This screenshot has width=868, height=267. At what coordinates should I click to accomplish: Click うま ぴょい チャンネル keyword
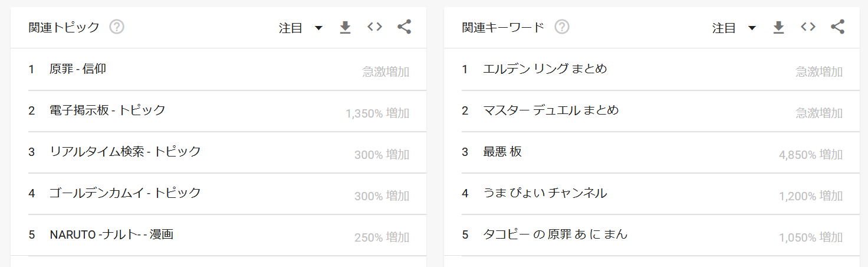[x=545, y=193]
